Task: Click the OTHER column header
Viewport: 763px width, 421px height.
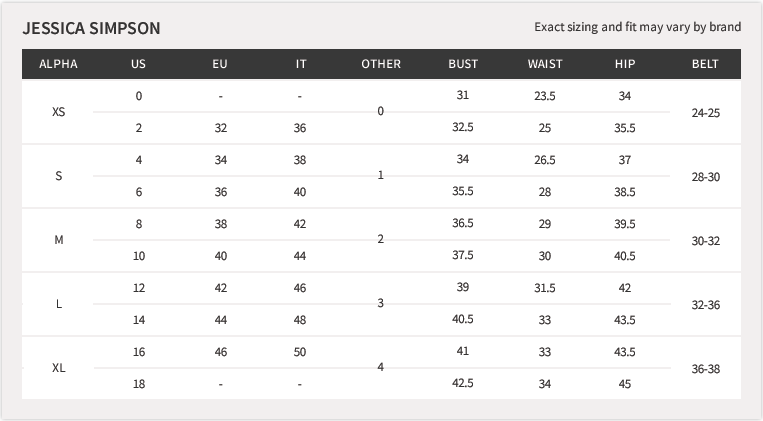Action: tap(381, 64)
